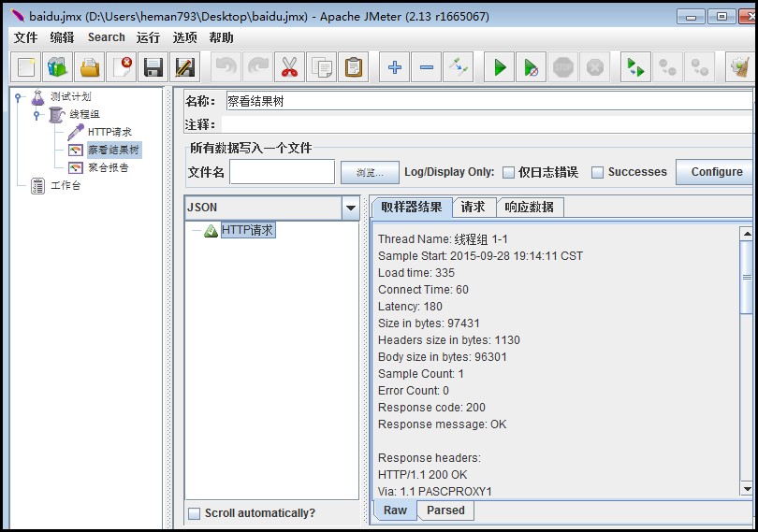This screenshot has width=758, height=532.
Task: Click the Remote Start All icon
Action: pyautogui.click(x=636, y=67)
